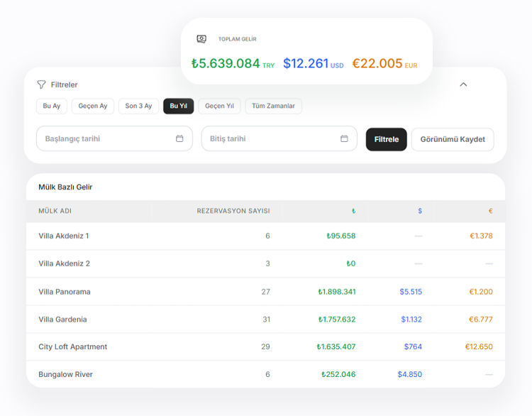Click the €12.650 City Loft amount
532x416 pixels.
click(479, 346)
